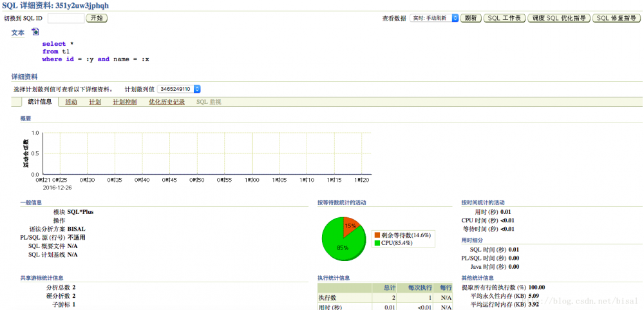Click the 用时细分 heading
This screenshot has width=644, height=310.
point(472,240)
